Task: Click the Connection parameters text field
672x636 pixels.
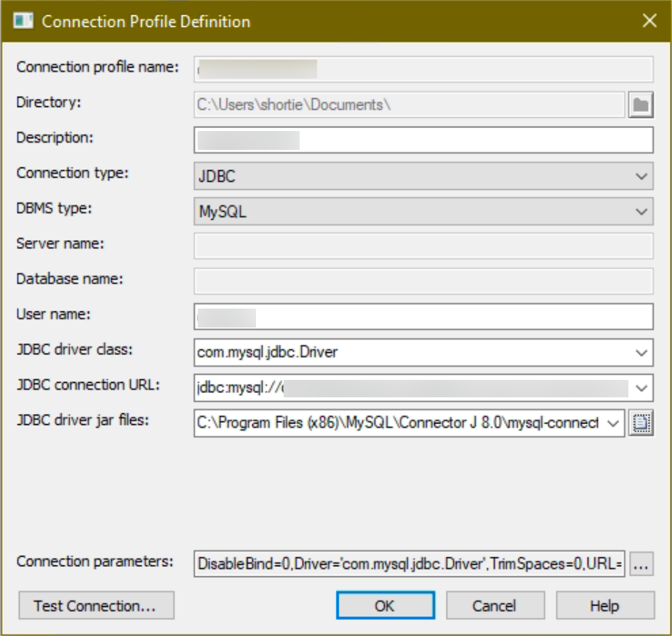Action: pyautogui.click(x=409, y=563)
